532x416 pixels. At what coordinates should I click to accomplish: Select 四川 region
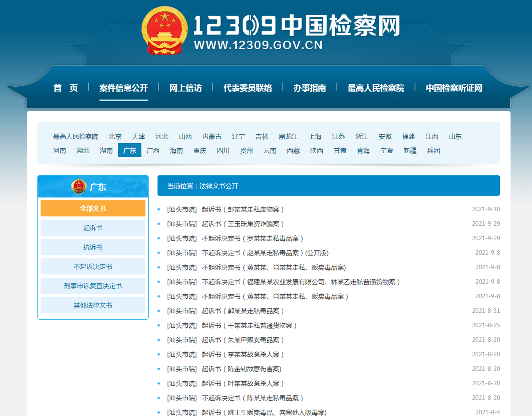click(x=223, y=151)
